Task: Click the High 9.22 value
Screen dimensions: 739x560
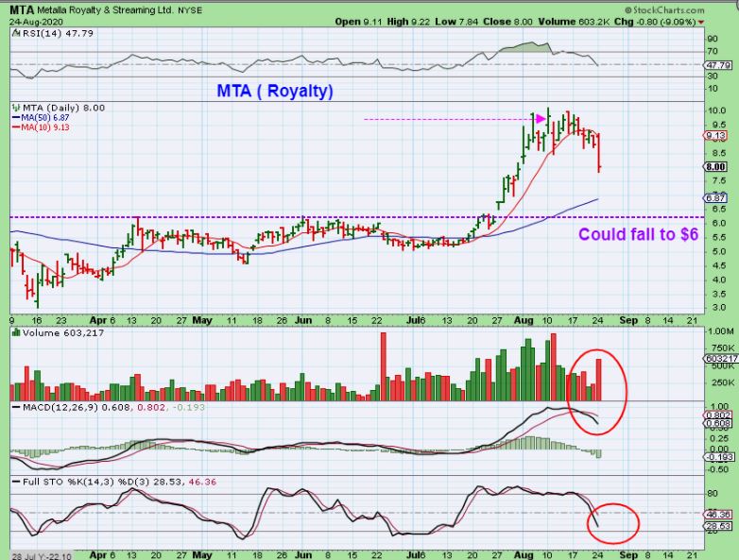Action: [408, 22]
